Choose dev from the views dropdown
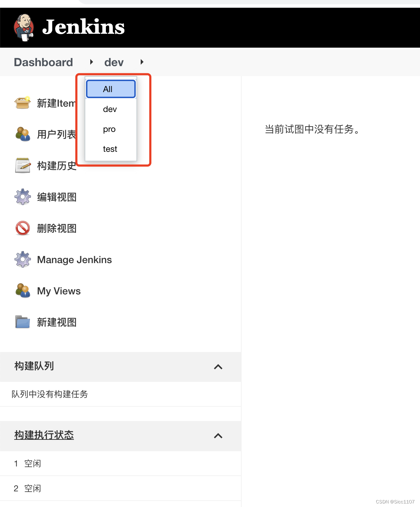420x507 pixels. click(x=111, y=109)
